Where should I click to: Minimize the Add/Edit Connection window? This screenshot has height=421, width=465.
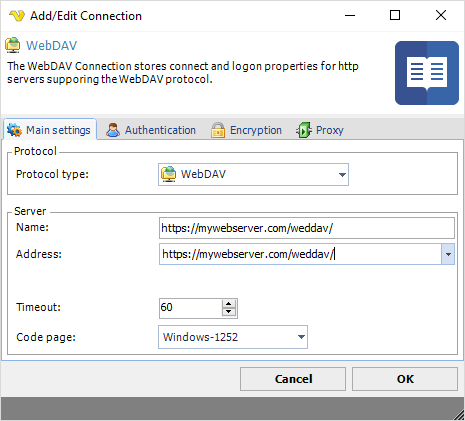350,15
